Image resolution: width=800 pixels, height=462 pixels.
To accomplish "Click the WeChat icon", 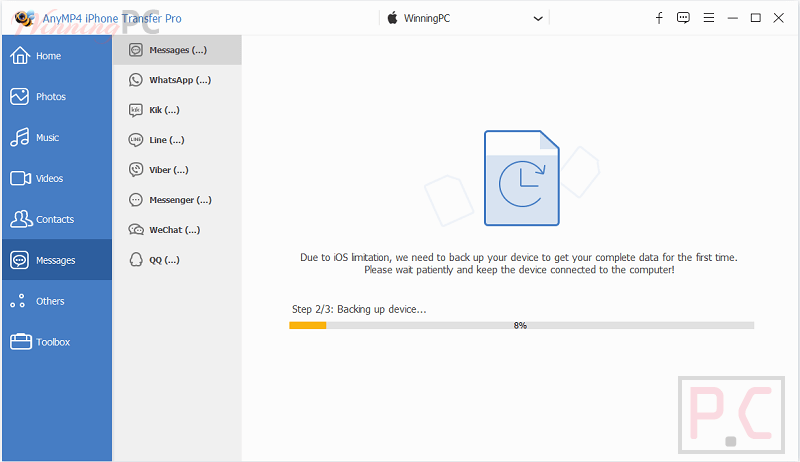I will 136,230.
